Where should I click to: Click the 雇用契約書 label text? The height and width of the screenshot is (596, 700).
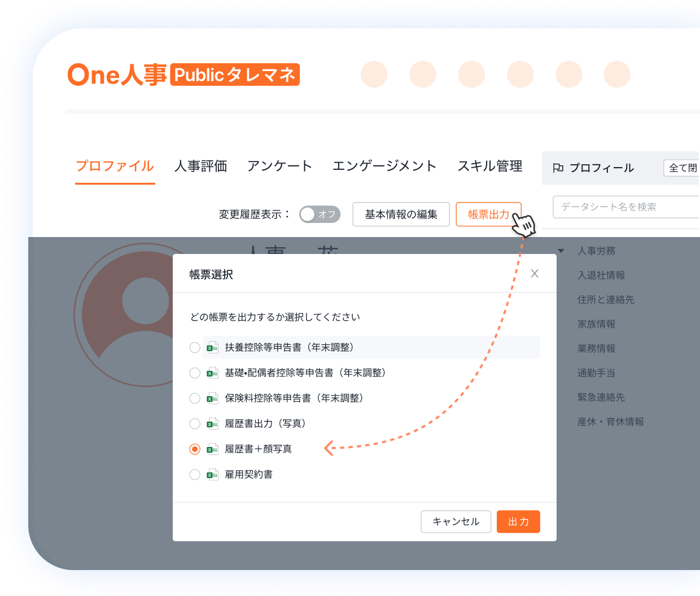coord(248,475)
